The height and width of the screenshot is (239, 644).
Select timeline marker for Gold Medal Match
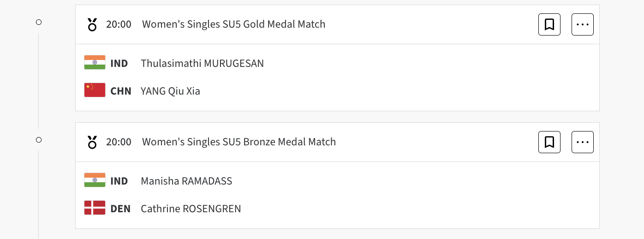(39, 22)
